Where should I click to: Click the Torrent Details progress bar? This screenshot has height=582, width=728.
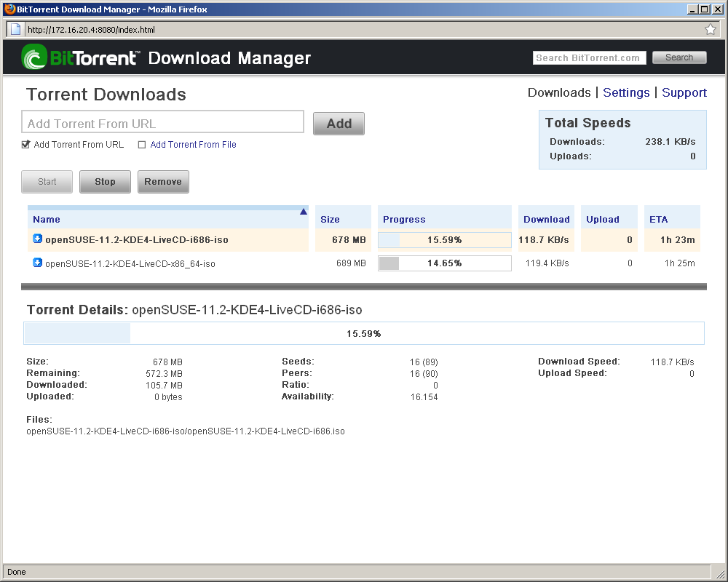pos(364,333)
